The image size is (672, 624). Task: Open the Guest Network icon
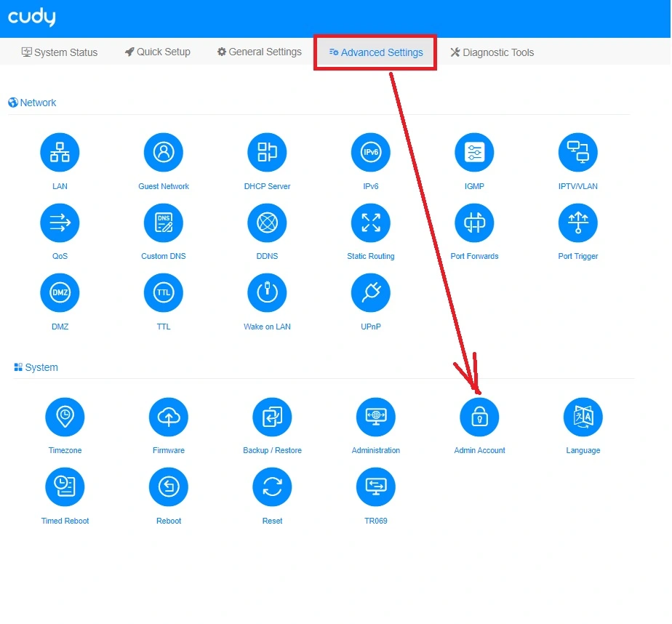pyautogui.click(x=164, y=153)
